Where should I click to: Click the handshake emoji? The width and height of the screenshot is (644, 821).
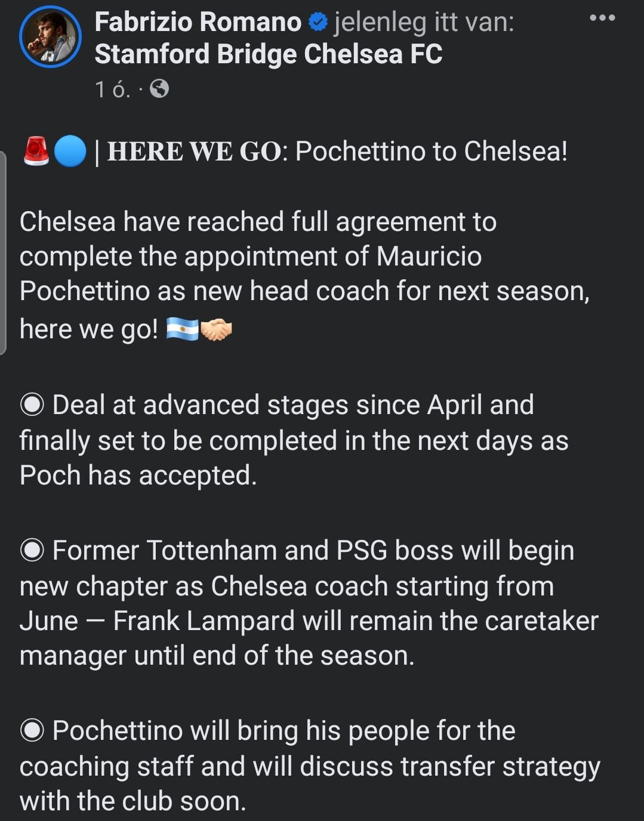(216, 329)
